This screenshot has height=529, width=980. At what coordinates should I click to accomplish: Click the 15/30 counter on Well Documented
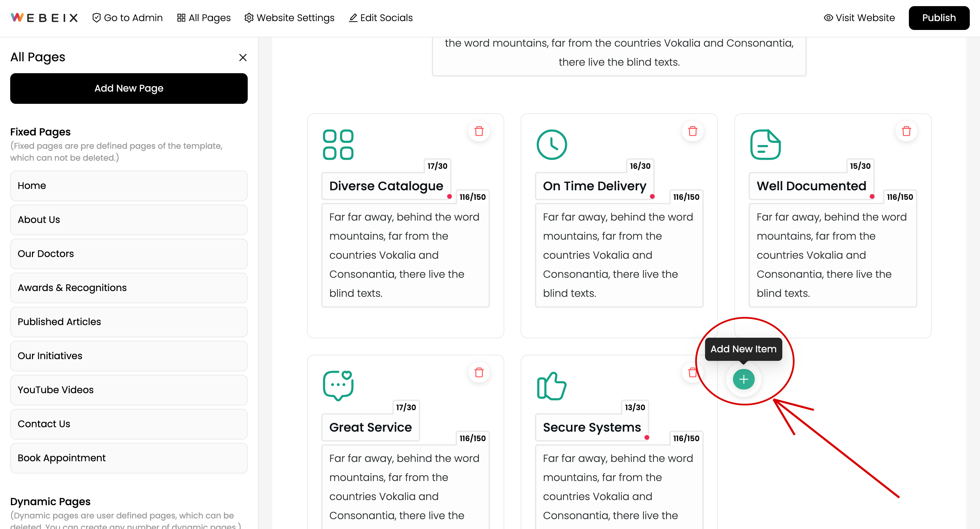(x=860, y=166)
